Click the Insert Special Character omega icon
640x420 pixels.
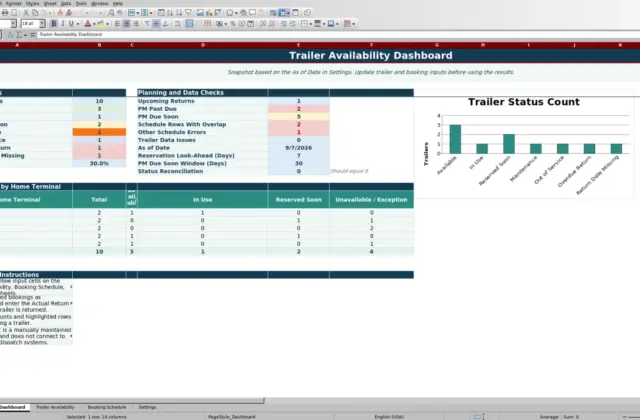tap(230, 13)
